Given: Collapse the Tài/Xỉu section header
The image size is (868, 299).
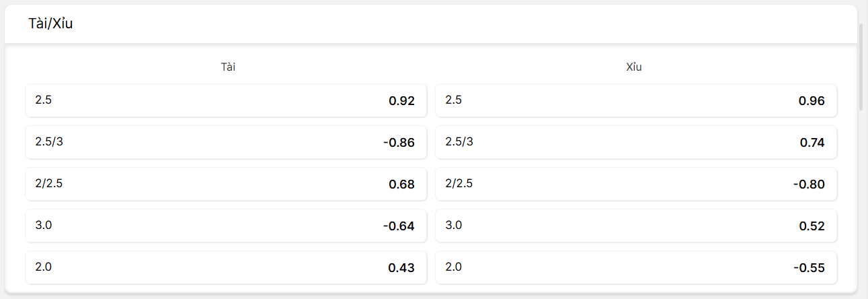Looking at the screenshot, I should coord(431,24).
